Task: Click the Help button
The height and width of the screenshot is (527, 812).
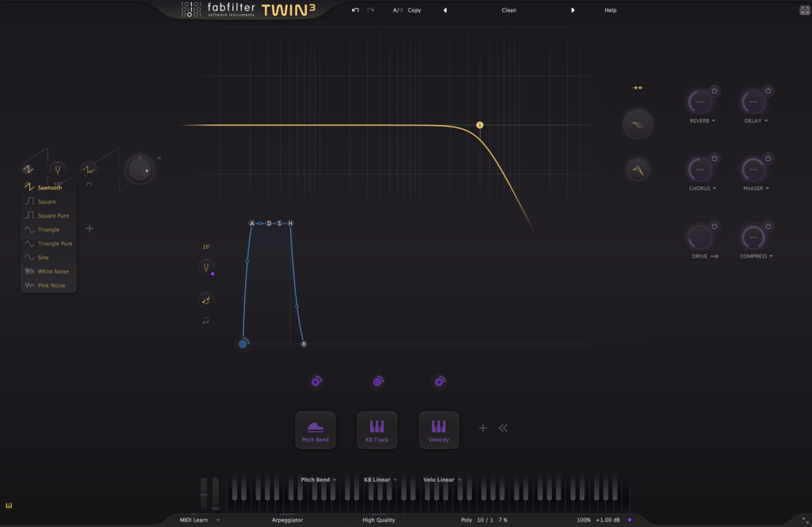Action: pos(610,10)
